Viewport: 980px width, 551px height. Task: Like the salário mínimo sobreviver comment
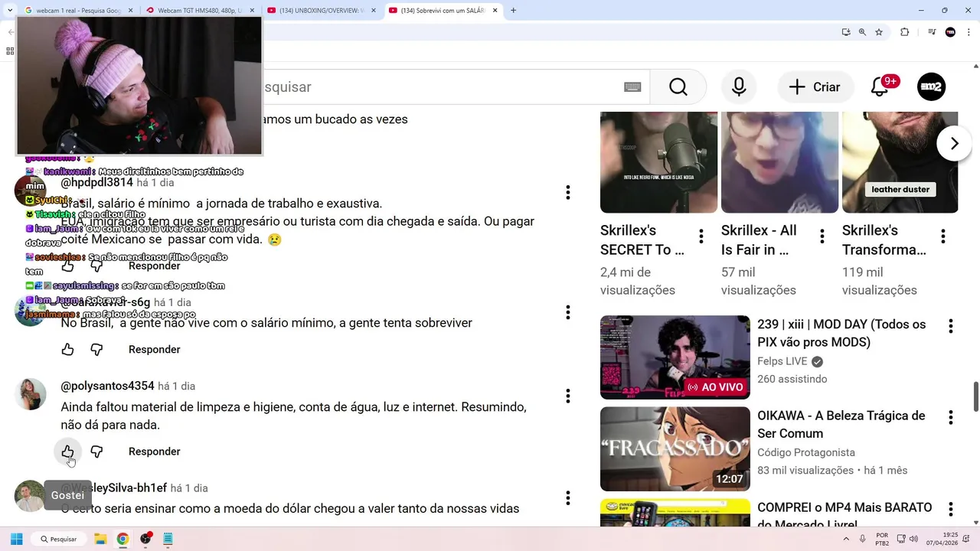67,350
